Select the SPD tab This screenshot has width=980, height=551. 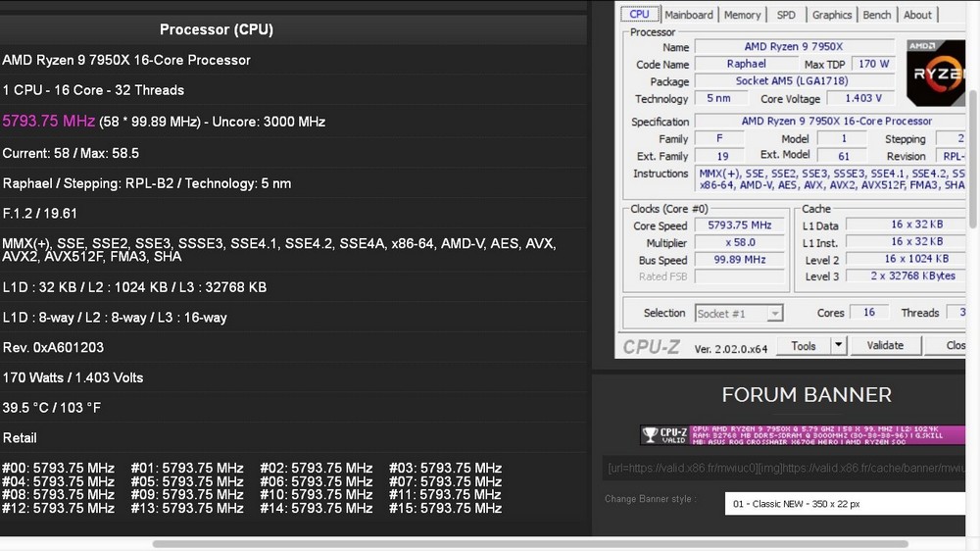[786, 15]
